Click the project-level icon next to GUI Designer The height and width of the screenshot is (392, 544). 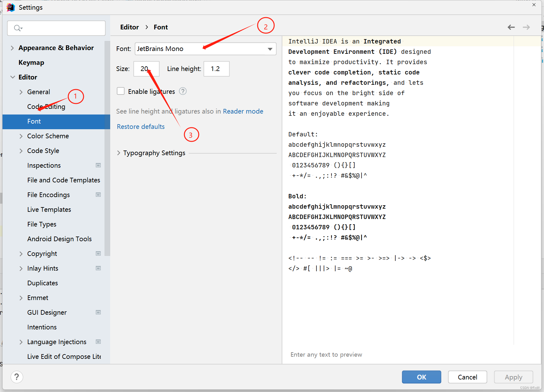[98, 312]
